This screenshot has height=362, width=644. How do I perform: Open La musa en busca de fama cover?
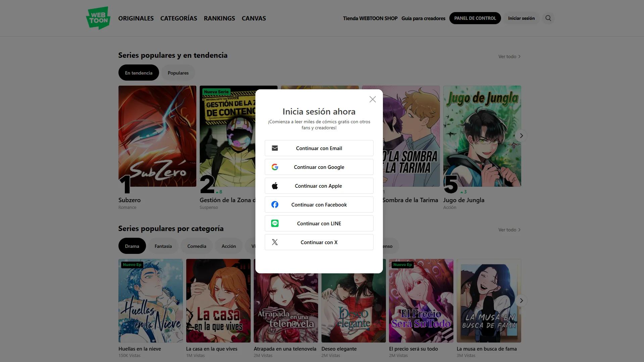pyautogui.click(x=489, y=301)
